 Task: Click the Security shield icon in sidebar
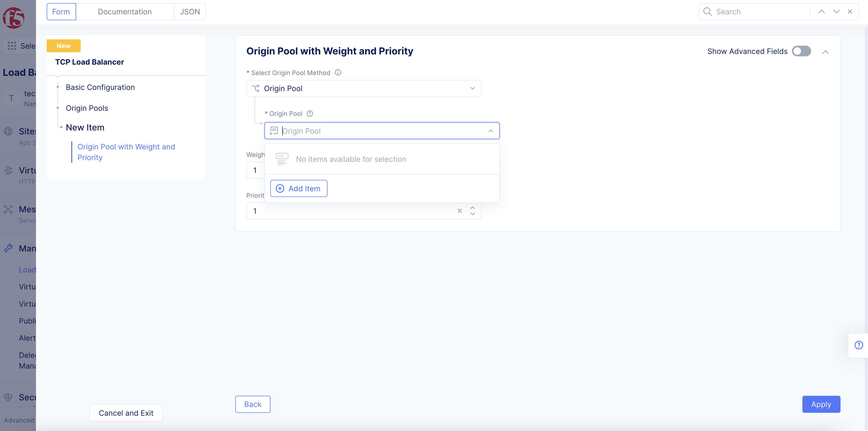(x=9, y=397)
